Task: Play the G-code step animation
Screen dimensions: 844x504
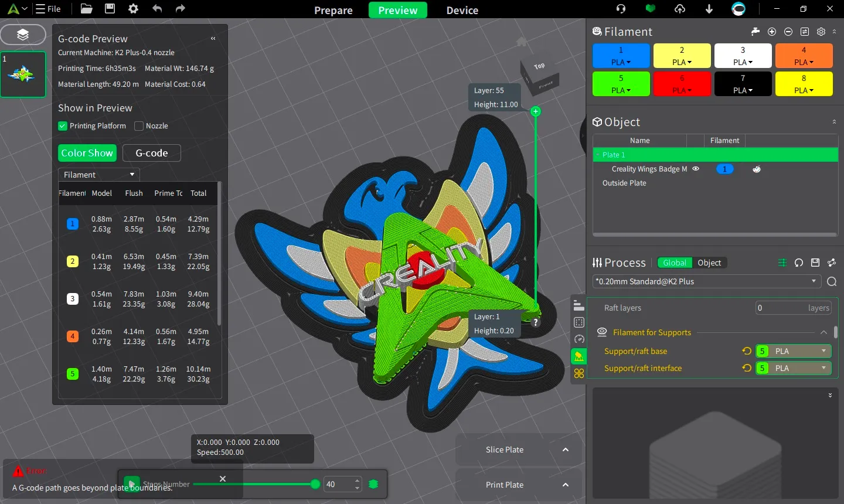Action: click(x=132, y=484)
